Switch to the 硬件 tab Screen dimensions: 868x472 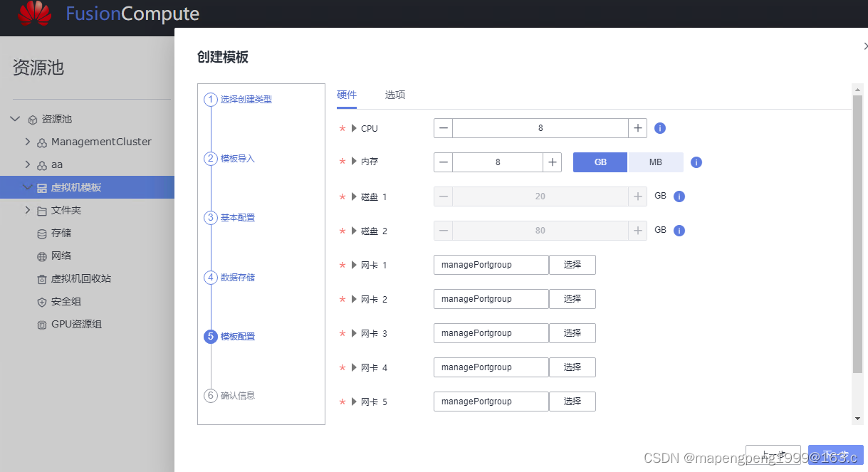coord(347,95)
